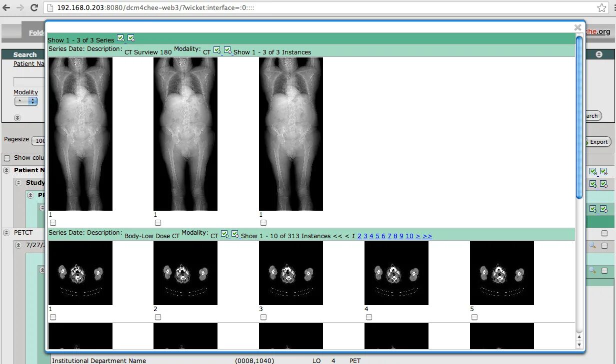Viewport: 616px width, 364px height.
Task: Go to next instances page with '>'
Action: [x=418, y=236]
